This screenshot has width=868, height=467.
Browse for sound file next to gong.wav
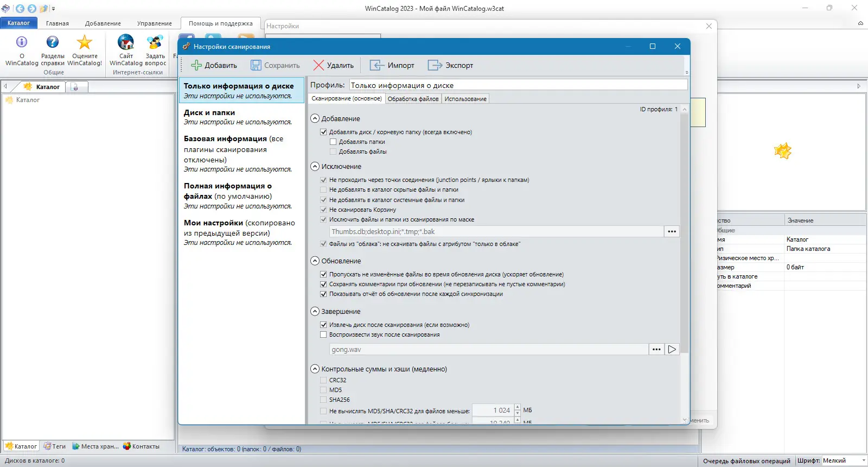pyautogui.click(x=656, y=349)
